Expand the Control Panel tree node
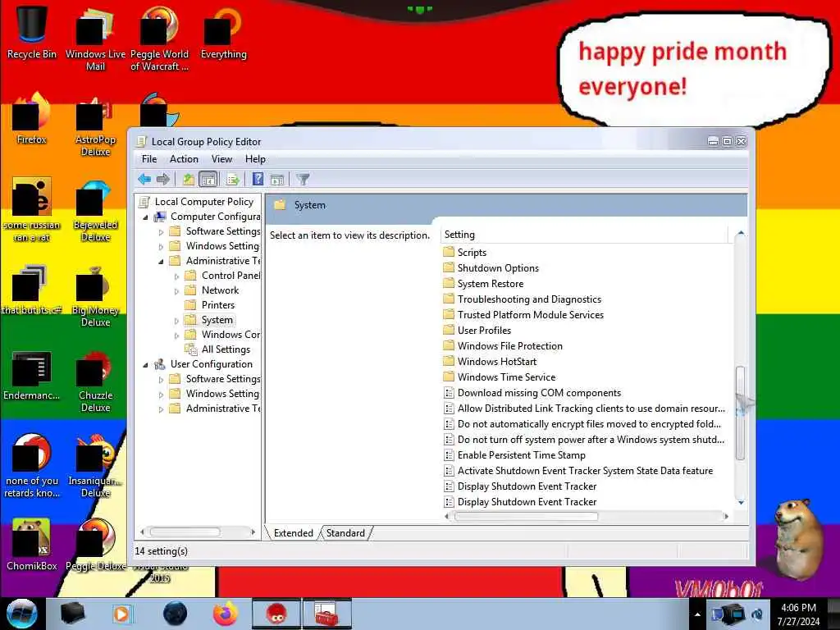Viewport: 840px width, 630px height. 176,276
